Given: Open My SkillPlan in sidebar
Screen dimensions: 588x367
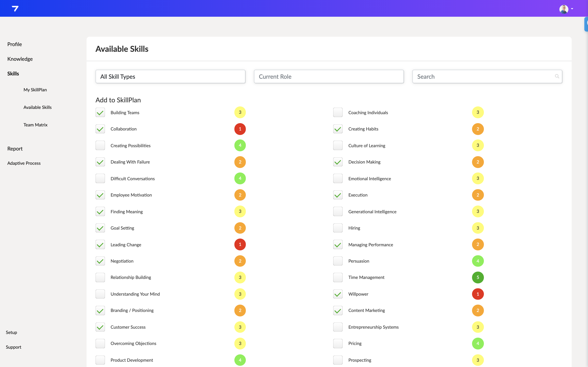Looking at the screenshot, I should coord(35,90).
